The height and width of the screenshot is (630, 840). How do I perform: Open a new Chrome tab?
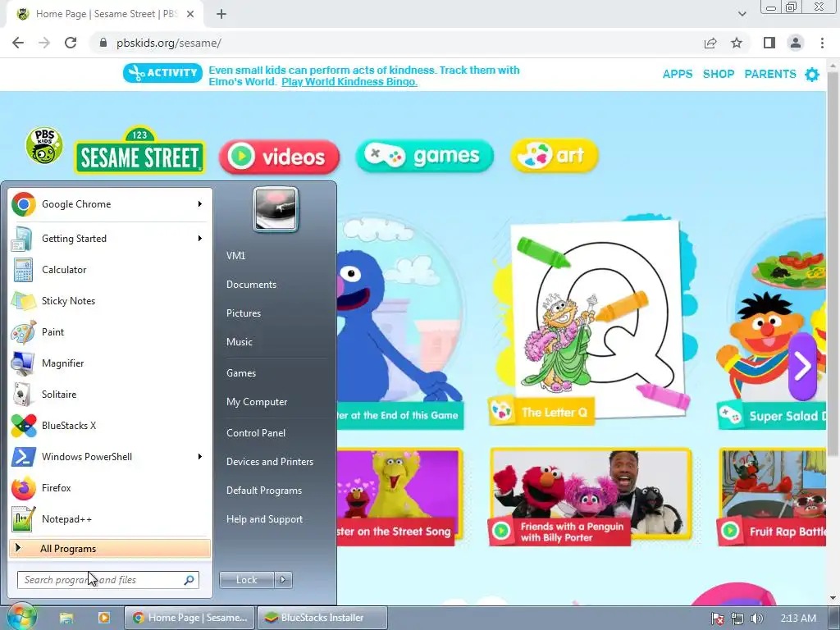point(221,14)
